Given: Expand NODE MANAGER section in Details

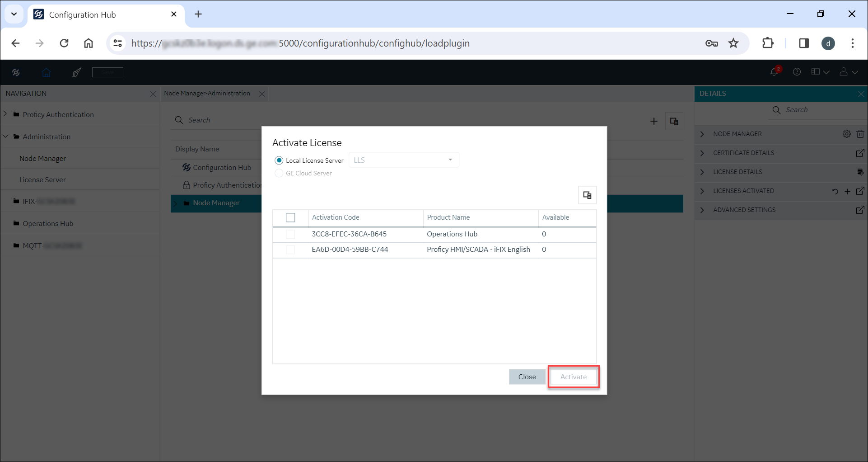Looking at the screenshot, I should [x=702, y=134].
